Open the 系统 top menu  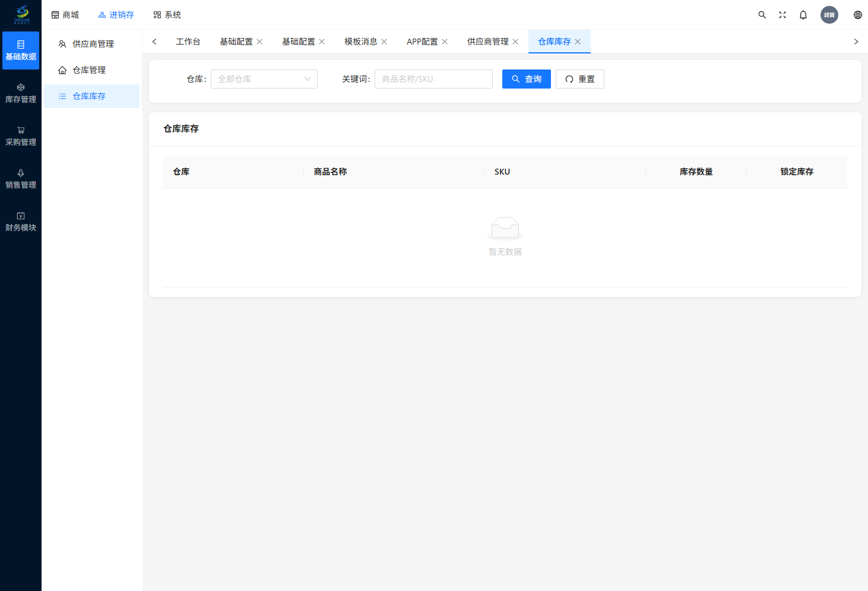[167, 15]
